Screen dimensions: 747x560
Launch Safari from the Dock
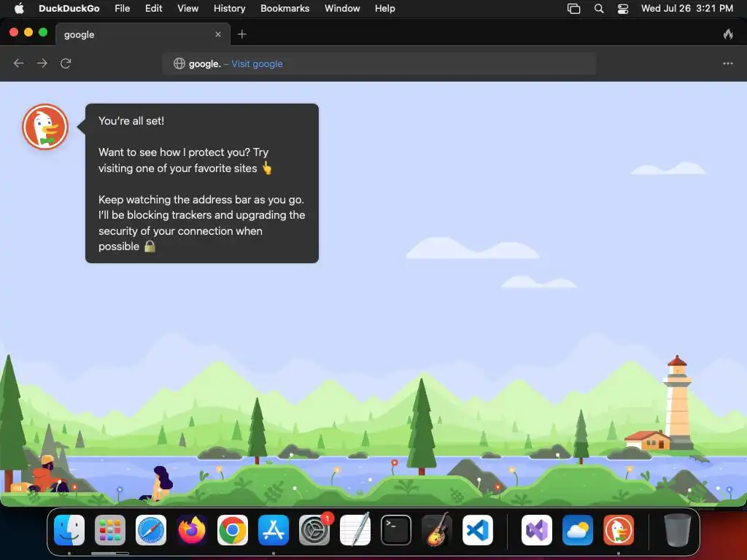click(x=151, y=530)
